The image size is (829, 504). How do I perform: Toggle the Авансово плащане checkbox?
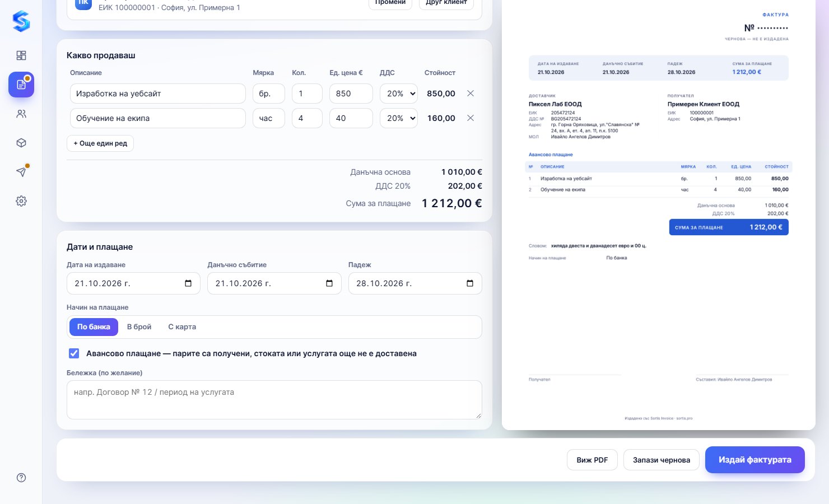[74, 353]
